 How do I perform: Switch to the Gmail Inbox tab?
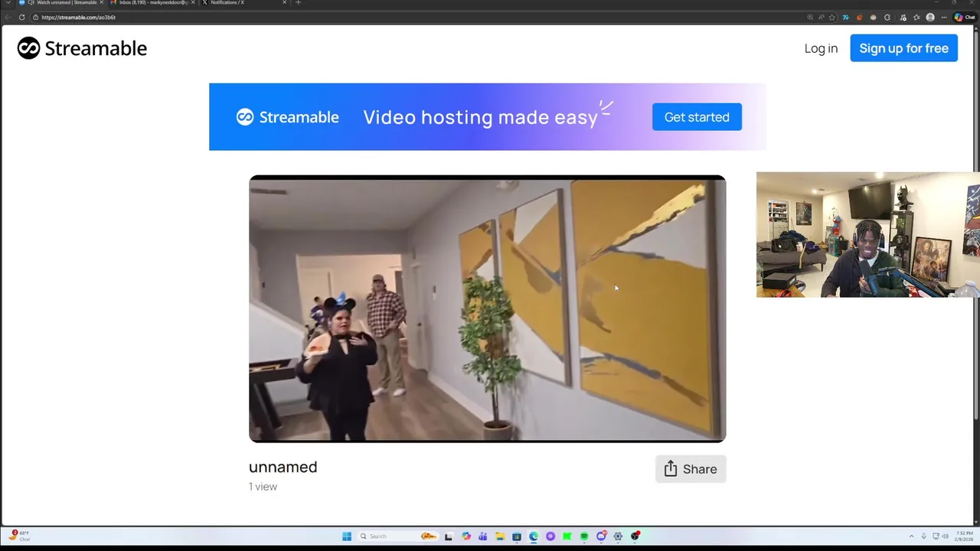[x=152, y=3]
